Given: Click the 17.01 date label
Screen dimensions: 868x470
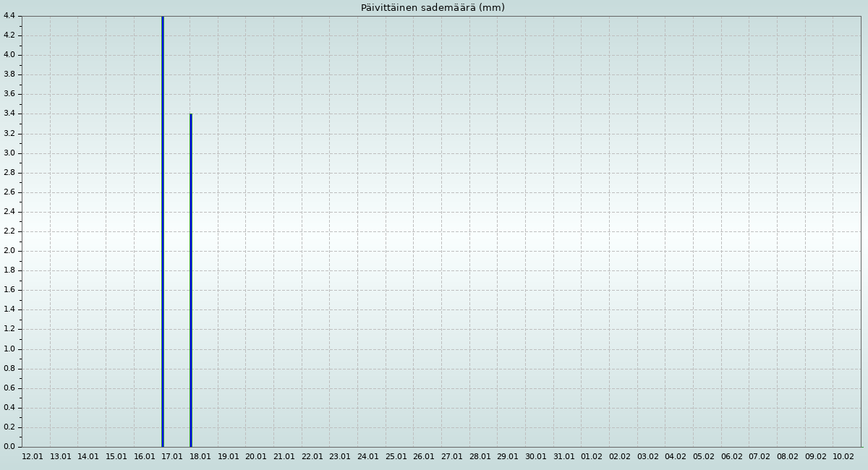Looking at the screenshot, I should [x=172, y=457].
